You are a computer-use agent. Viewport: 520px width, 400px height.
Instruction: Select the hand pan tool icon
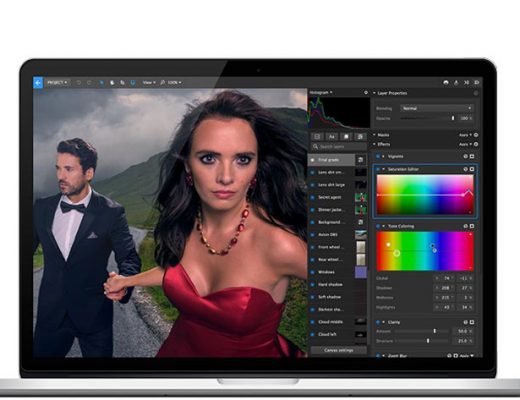point(112,82)
